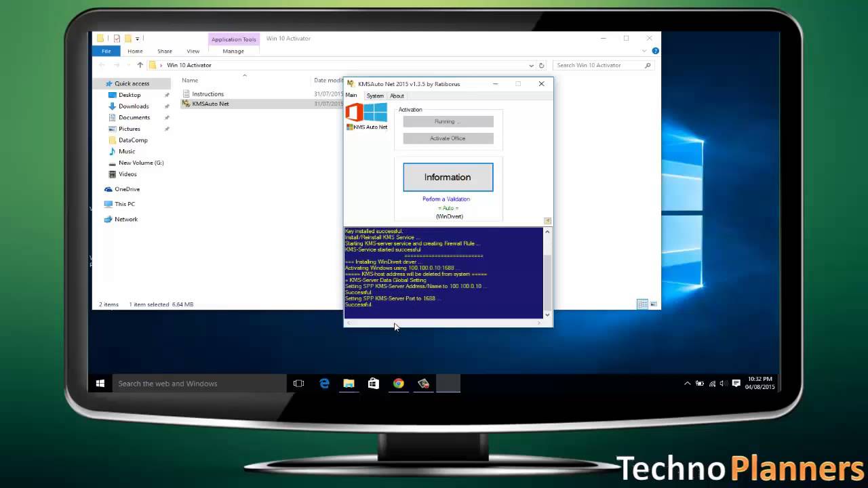
Task: Open the Action Center notifications icon
Action: point(736,384)
